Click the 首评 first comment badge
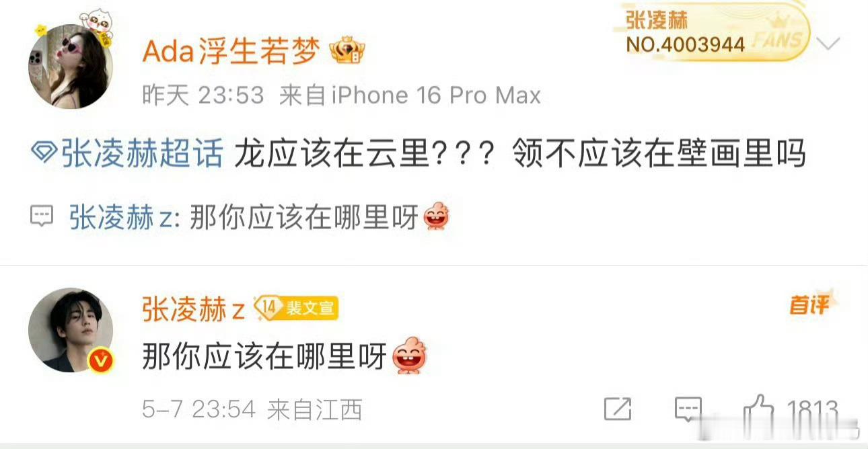Screen dimensions: 868x449 pyautogui.click(x=811, y=304)
